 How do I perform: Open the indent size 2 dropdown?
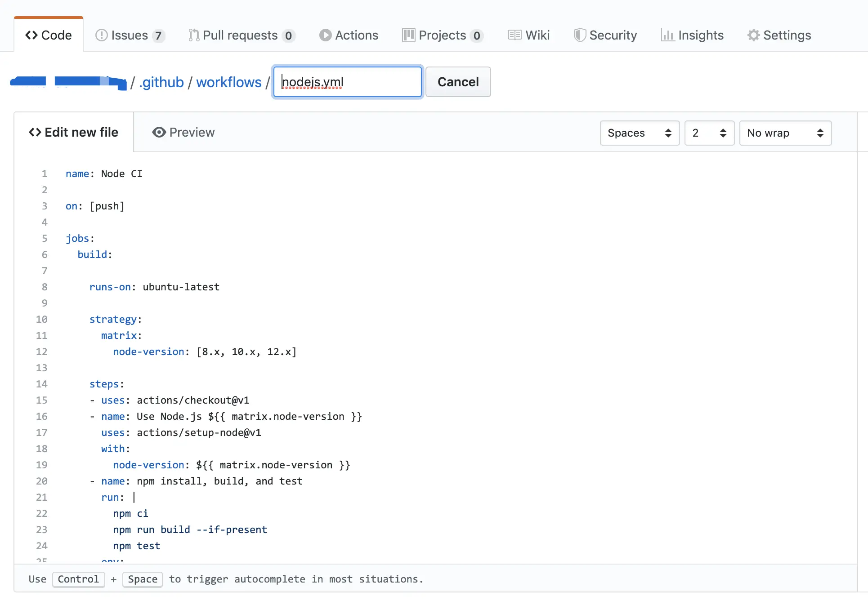[709, 133]
